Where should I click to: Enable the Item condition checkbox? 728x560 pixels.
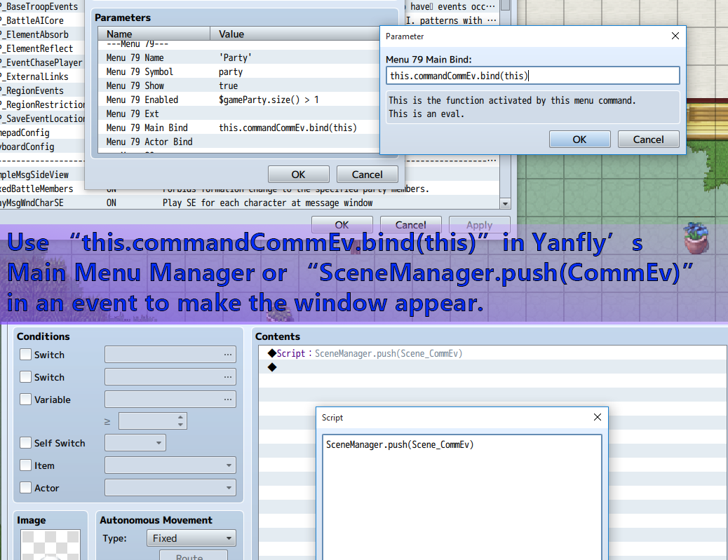point(26,465)
